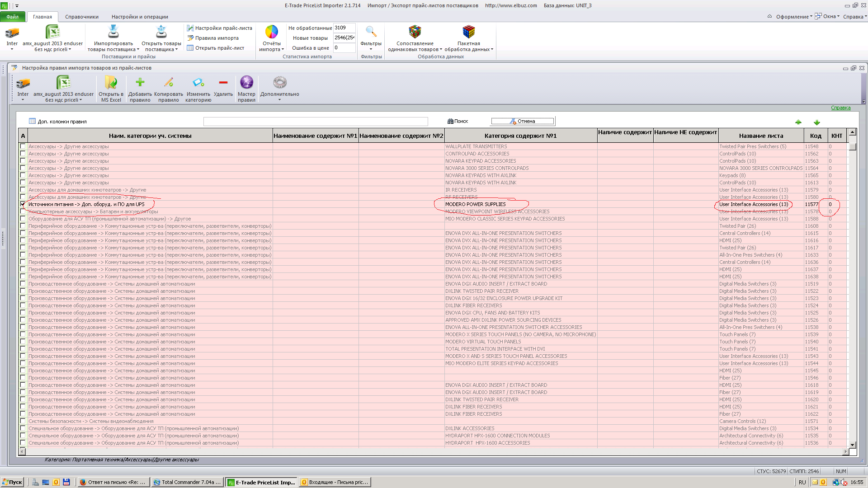Switch to Справочники tab
The width and height of the screenshot is (868, 488).
[82, 17]
